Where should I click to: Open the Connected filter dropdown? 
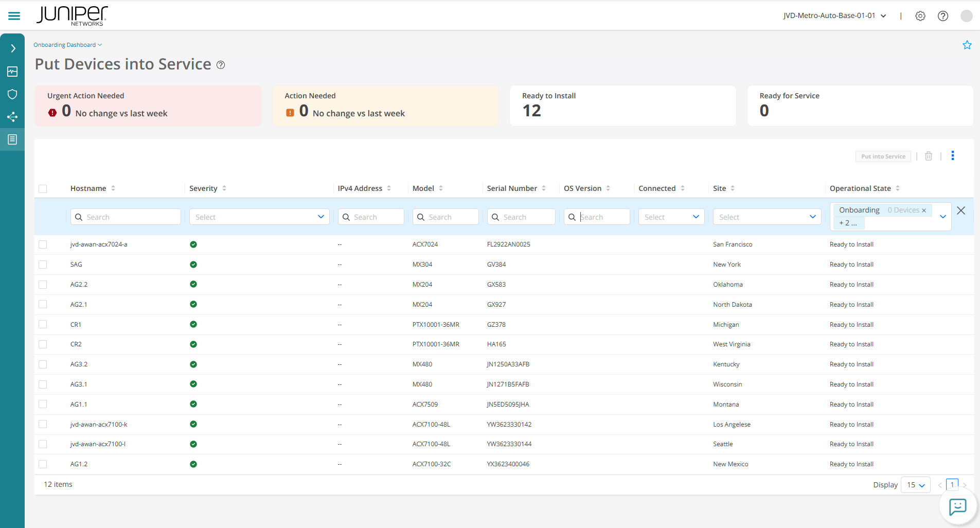coord(671,217)
